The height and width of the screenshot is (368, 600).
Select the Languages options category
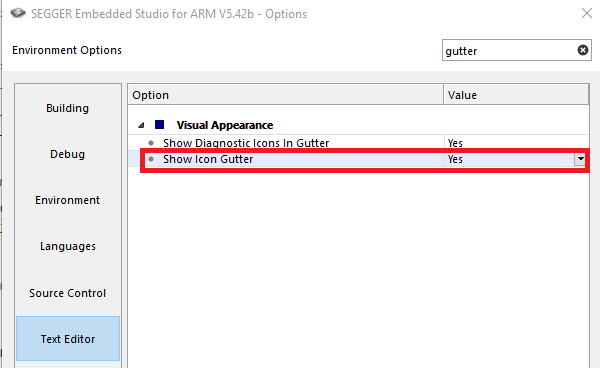coord(68,246)
